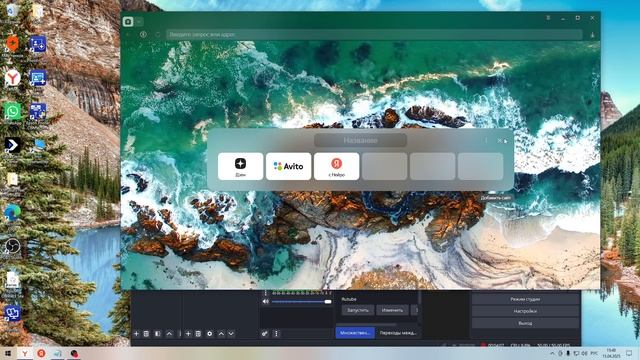Click the browser address bar
The image size is (640, 360).
(374, 35)
